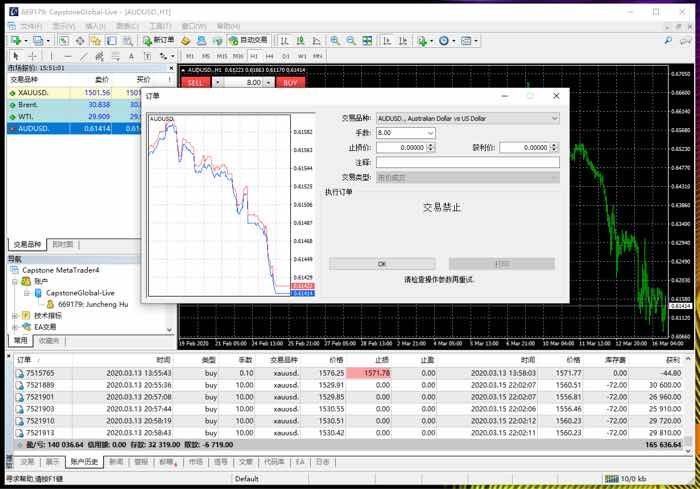Open the 图表 menu in menu bar

127,25
